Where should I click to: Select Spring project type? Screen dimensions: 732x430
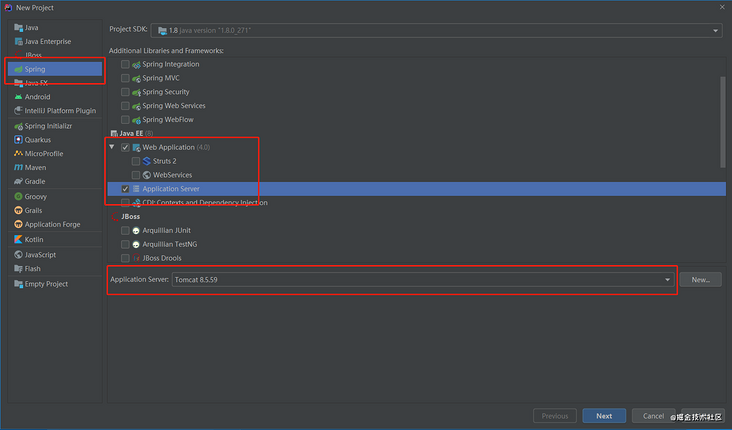[x=55, y=69]
